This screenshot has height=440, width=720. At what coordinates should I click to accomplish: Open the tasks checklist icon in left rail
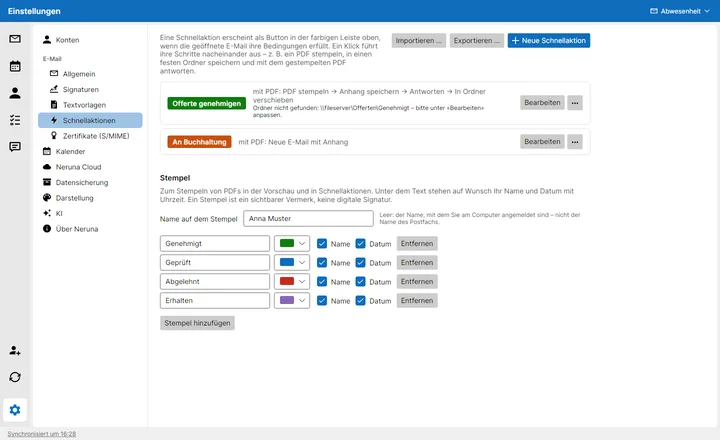tap(15, 120)
